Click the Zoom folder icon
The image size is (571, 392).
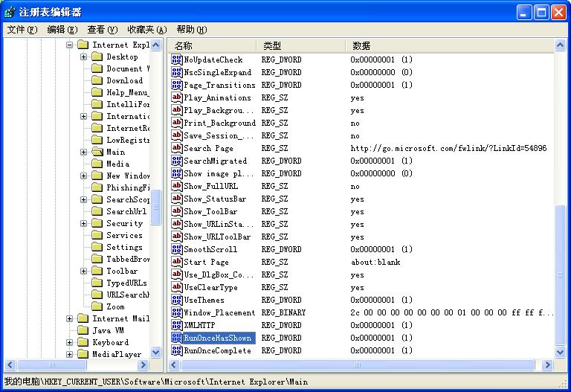pos(97,306)
